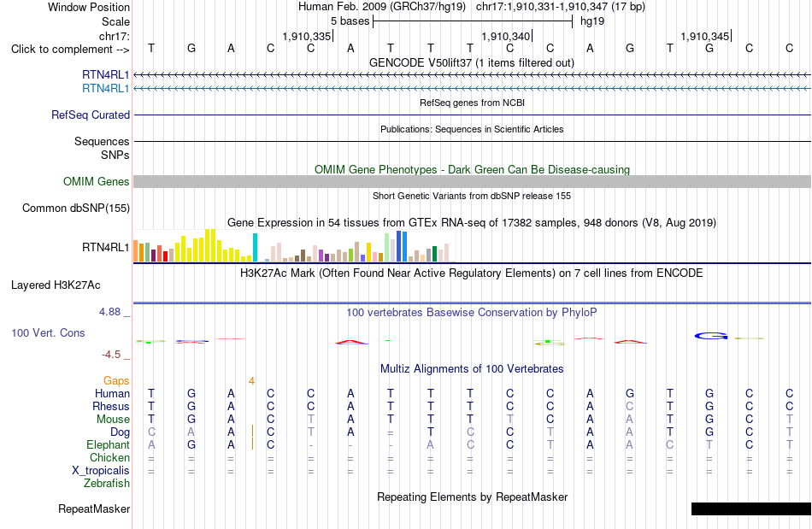Click the black RepeatMasker repeat element block
812x529 pixels.
click(x=751, y=508)
